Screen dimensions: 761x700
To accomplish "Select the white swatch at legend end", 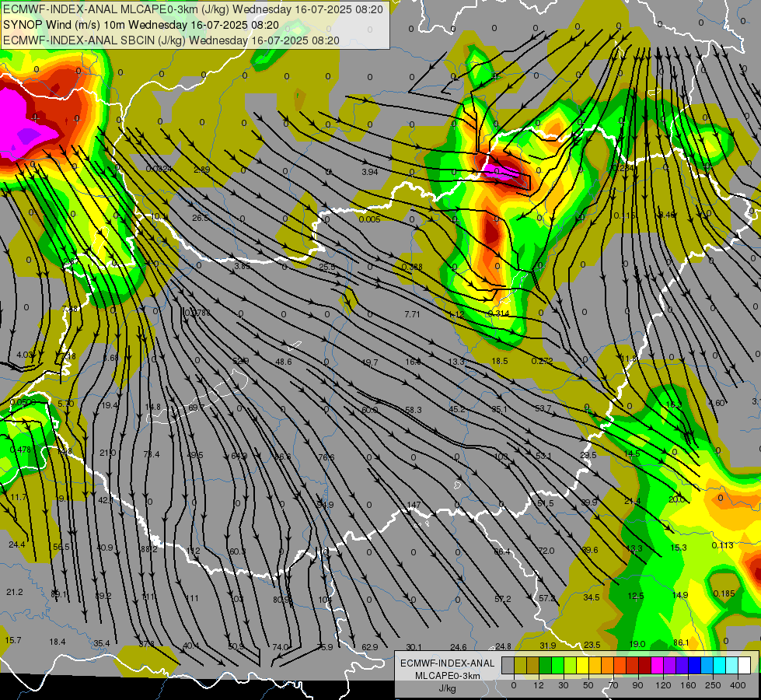I will 745,665.
